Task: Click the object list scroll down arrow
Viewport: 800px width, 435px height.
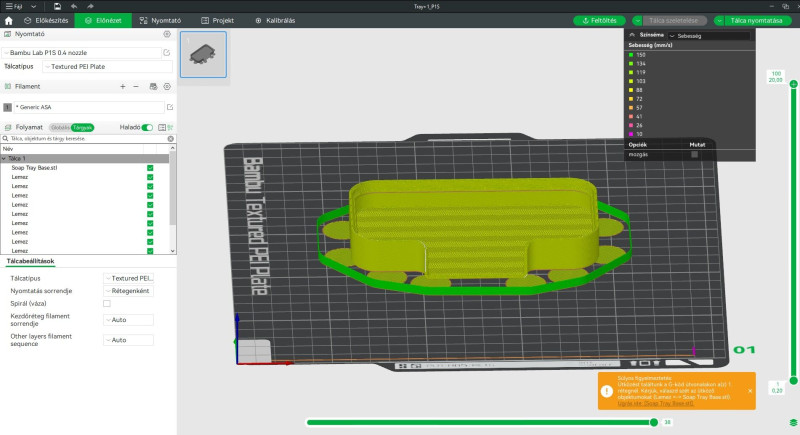Action: tap(172, 251)
